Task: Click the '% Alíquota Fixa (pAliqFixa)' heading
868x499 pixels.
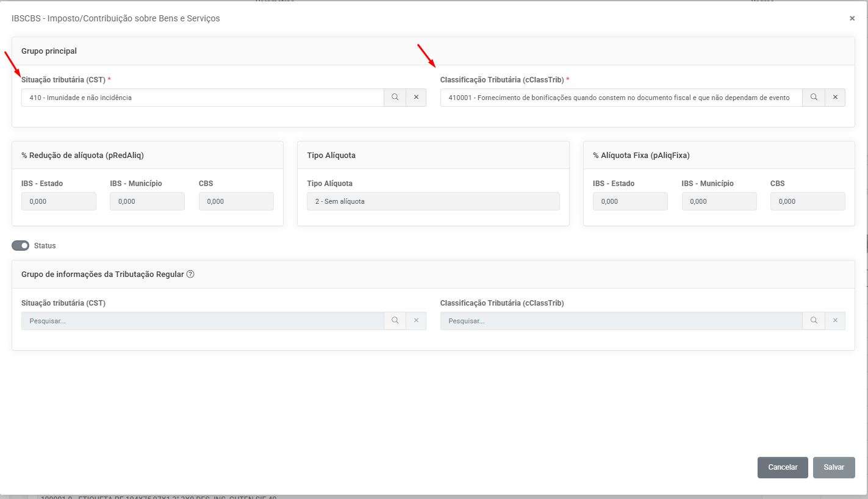Action: 641,156
